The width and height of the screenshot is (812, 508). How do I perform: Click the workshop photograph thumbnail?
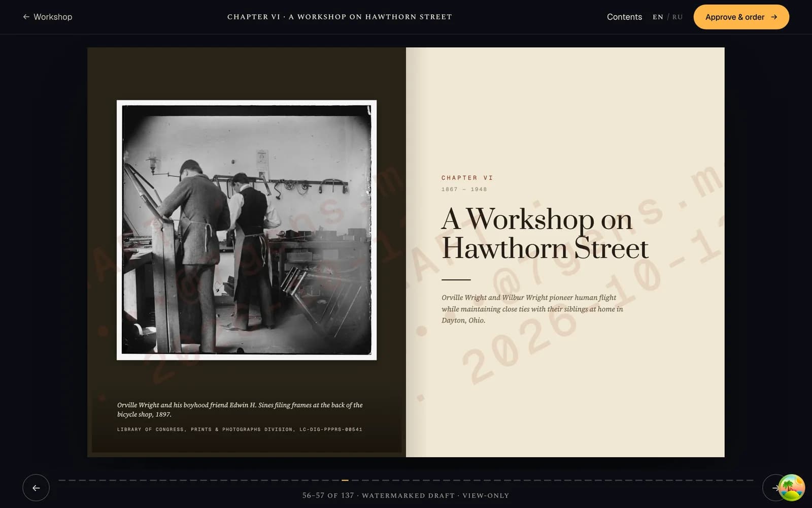point(247,230)
